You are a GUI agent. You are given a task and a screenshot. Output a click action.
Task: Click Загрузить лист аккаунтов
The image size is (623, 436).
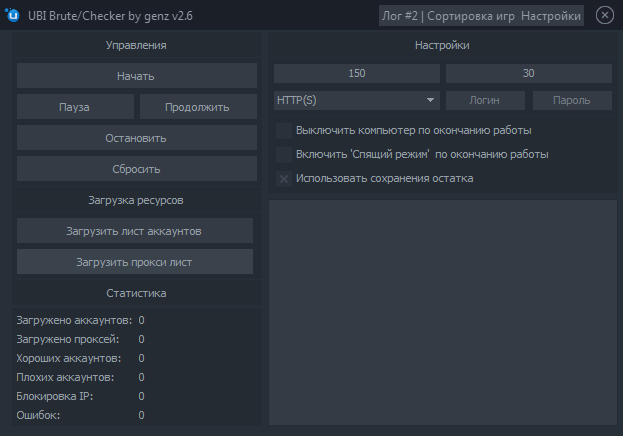135,231
